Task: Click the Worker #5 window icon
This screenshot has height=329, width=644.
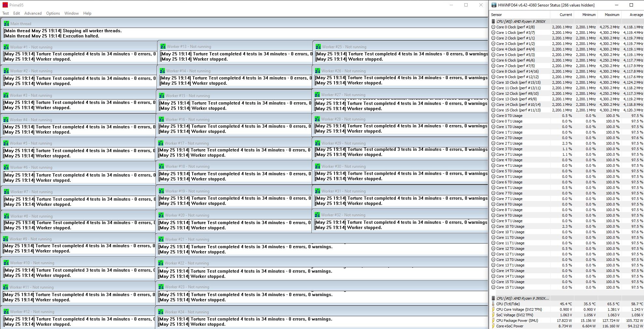Action: [6, 143]
